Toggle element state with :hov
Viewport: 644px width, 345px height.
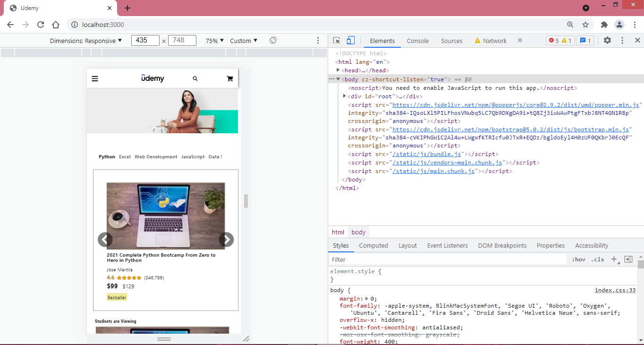(578, 259)
